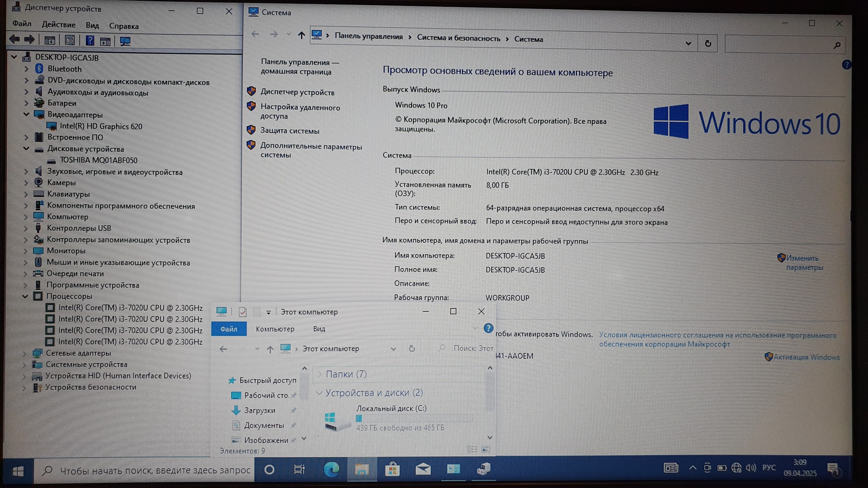The image size is (868, 488).
Task: Click the Защита системы link
Action: click(289, 131)
